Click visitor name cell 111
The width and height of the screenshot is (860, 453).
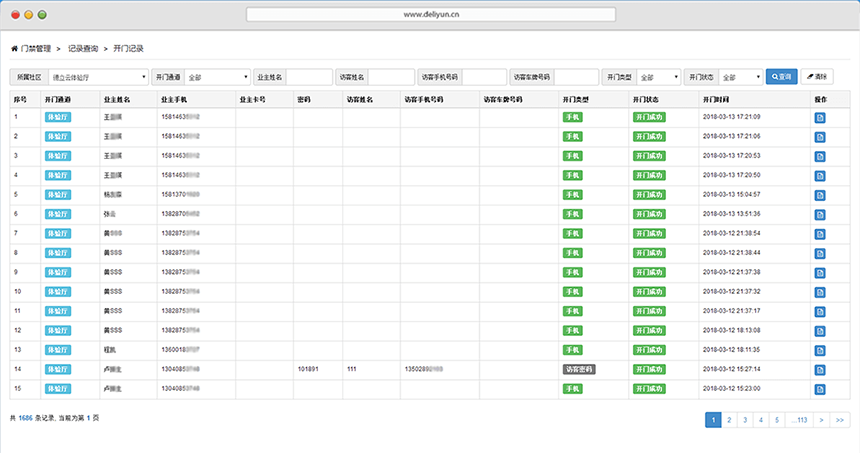tap(352, 369)
